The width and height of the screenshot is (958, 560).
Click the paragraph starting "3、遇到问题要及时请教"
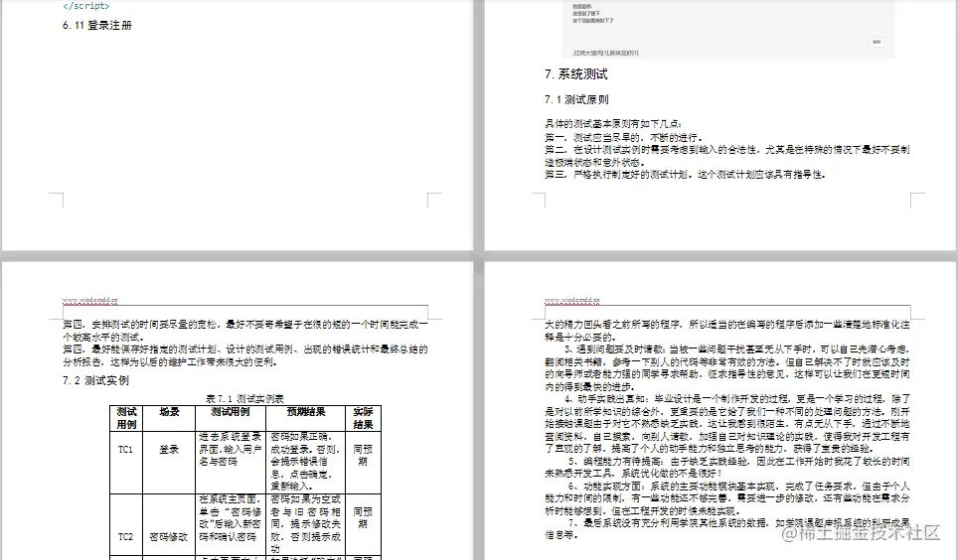click(x=727, y=367)
